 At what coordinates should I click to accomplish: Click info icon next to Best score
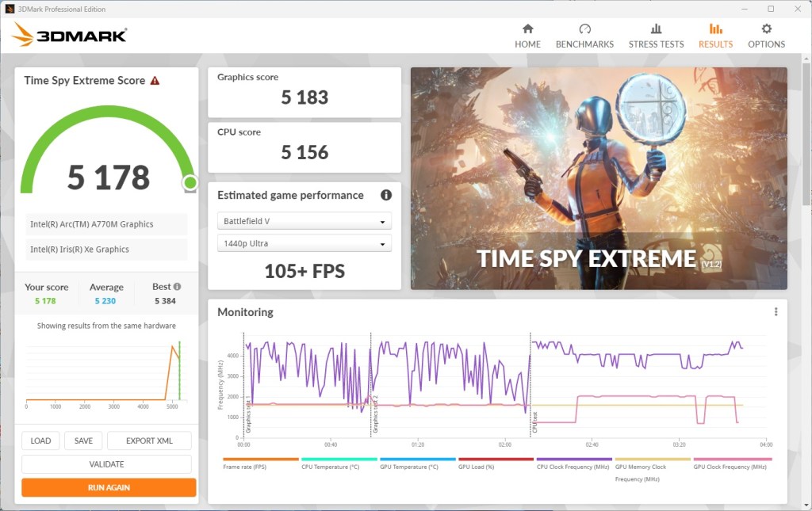coord(177,287)
